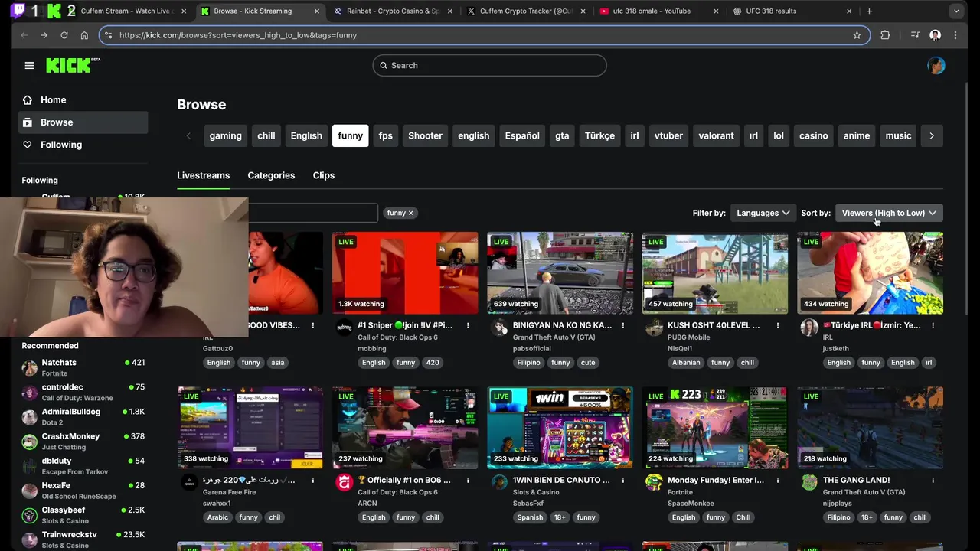The height and width of the screenshot is (551, 980).
Task: Click the mobbing channel avatar
Action: click(345, 328)
